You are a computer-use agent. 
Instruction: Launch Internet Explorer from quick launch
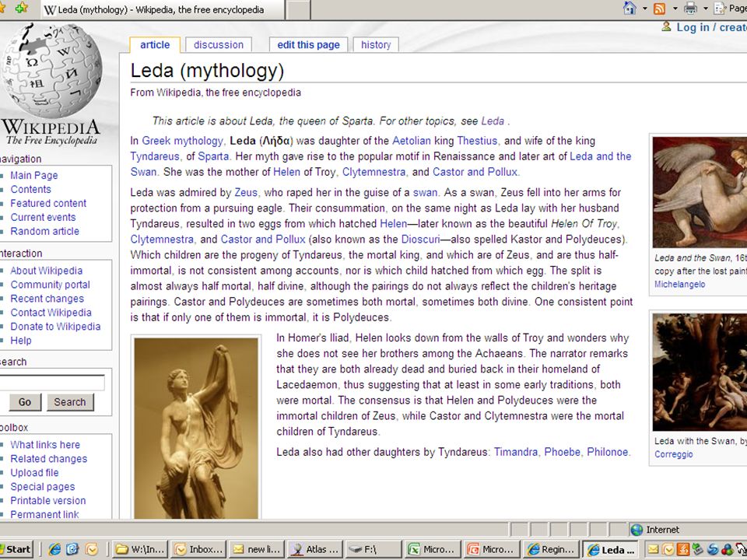coord(54,549)
